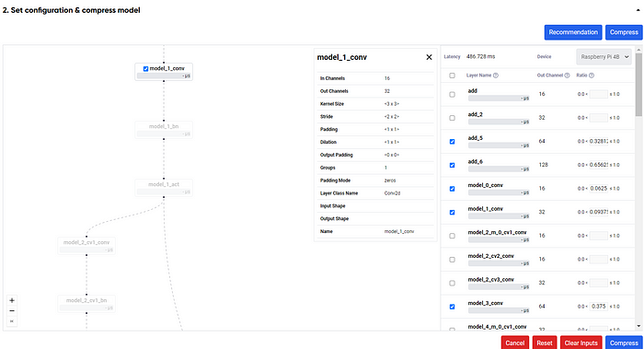The height and width of the screenshot is (349, 644).
Task: Click the add_5 layer name
Action: click(x=476, y=138)
